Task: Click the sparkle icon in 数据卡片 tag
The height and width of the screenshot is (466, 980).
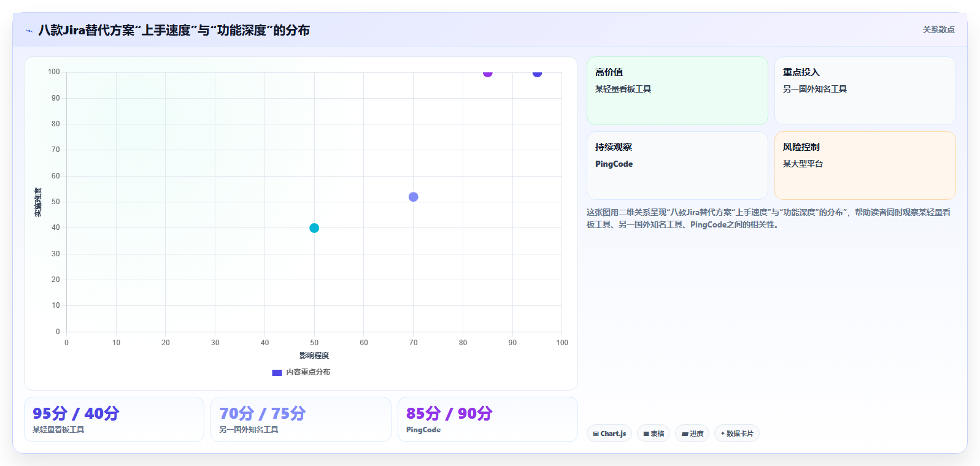Action: pos(723,434)
